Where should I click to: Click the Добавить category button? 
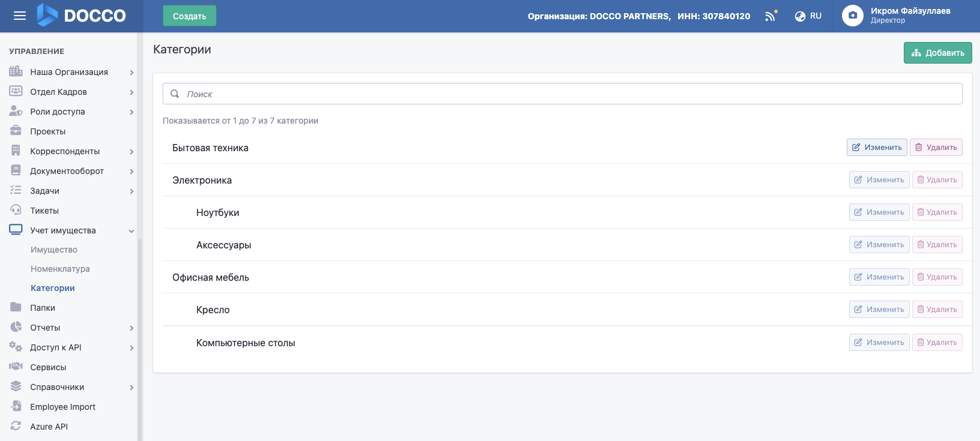pyautogui.click(x=937, y=53)
